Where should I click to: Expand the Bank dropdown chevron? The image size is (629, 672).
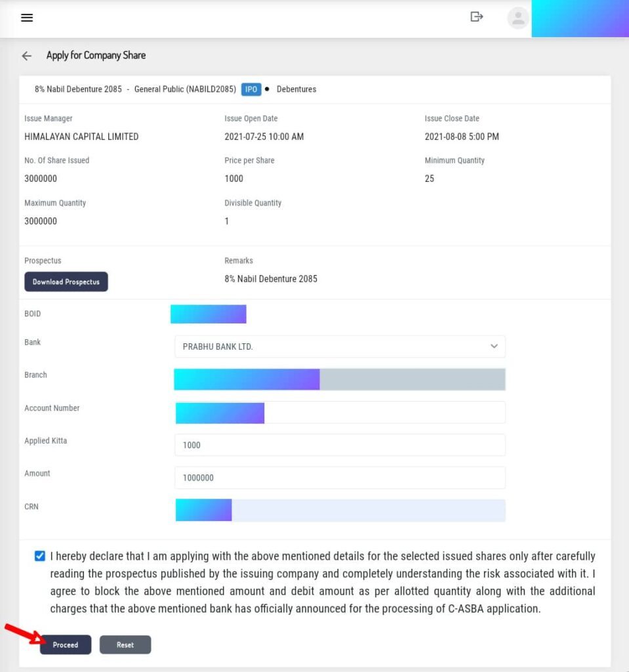click(x=494, y=346)
